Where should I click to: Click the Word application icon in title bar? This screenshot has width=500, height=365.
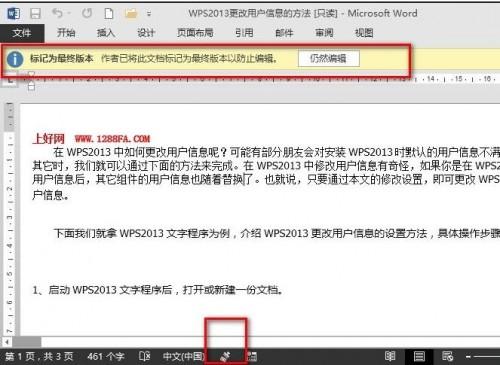tap(13, 14)
